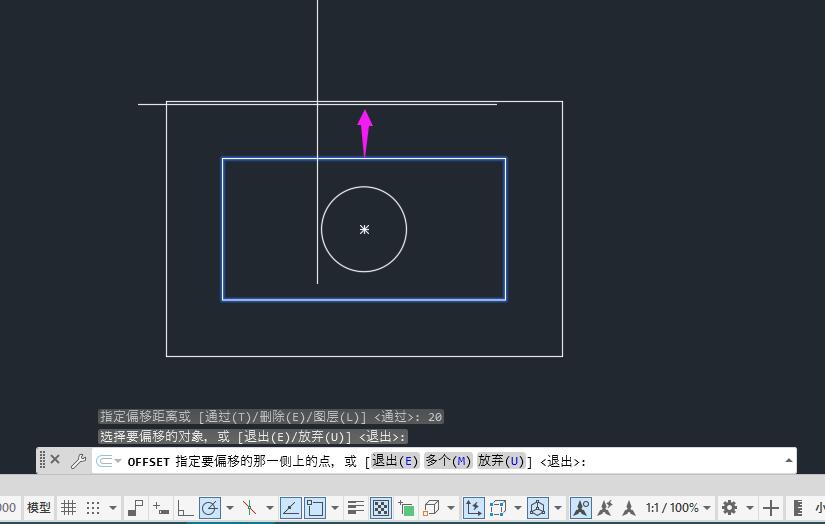Close the command line window
This screenshot has height=524, width=825.
[55, 460]
